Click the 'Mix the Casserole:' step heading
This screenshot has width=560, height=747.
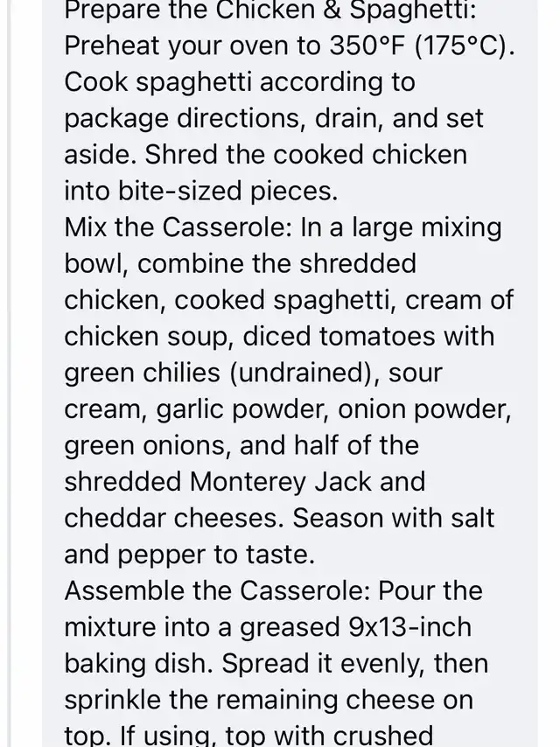click(178, 227)
